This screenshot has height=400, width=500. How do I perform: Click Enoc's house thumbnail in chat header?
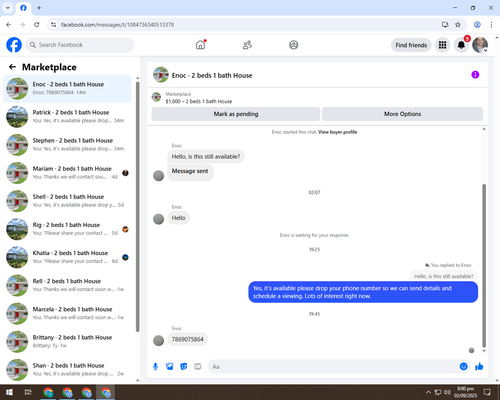point(161,75)
